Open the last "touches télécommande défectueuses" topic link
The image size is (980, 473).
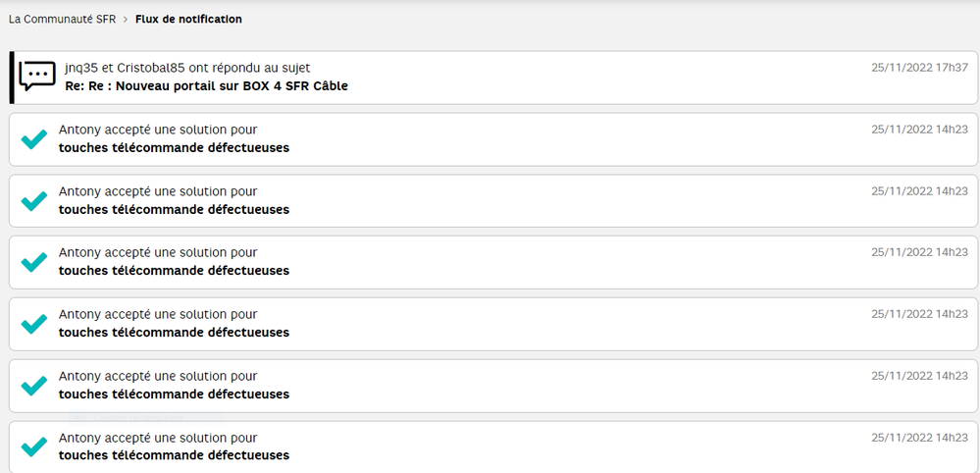point(174,454)
